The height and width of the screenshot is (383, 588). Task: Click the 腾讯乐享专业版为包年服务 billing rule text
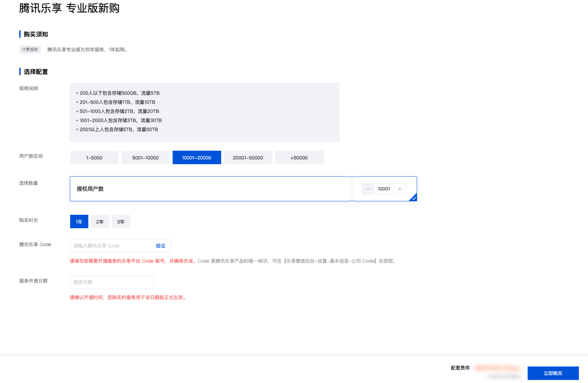tap(88, 50)
